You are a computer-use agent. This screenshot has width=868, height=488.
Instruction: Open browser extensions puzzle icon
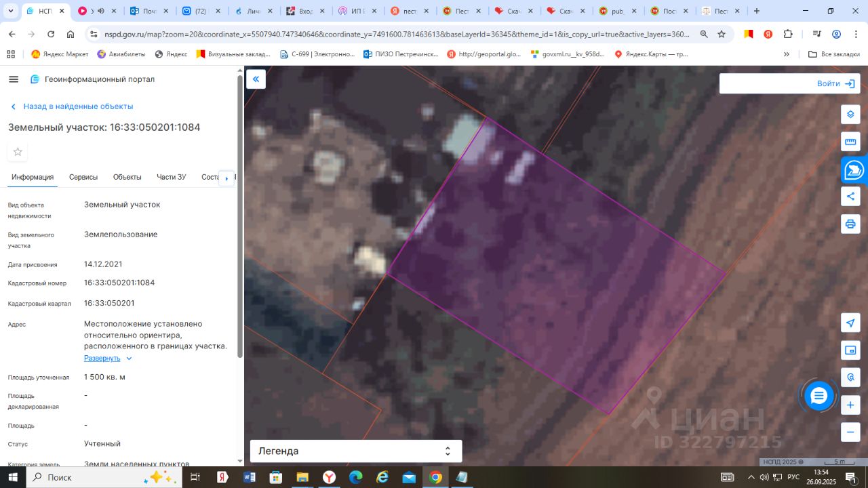(788, 35)
